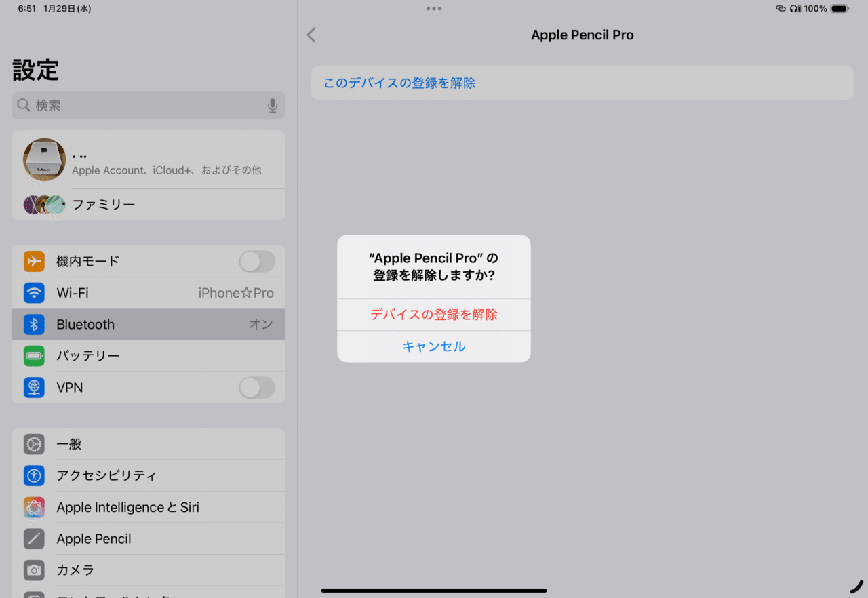
Task: Tap the VPN globe icon
Action: point(34,388)
